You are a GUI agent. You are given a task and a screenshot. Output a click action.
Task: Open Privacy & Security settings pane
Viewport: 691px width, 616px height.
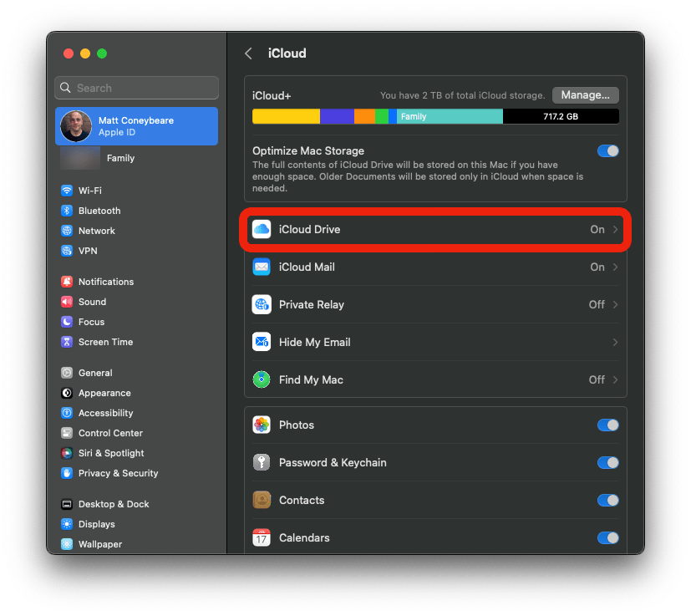tap(117, 473)
